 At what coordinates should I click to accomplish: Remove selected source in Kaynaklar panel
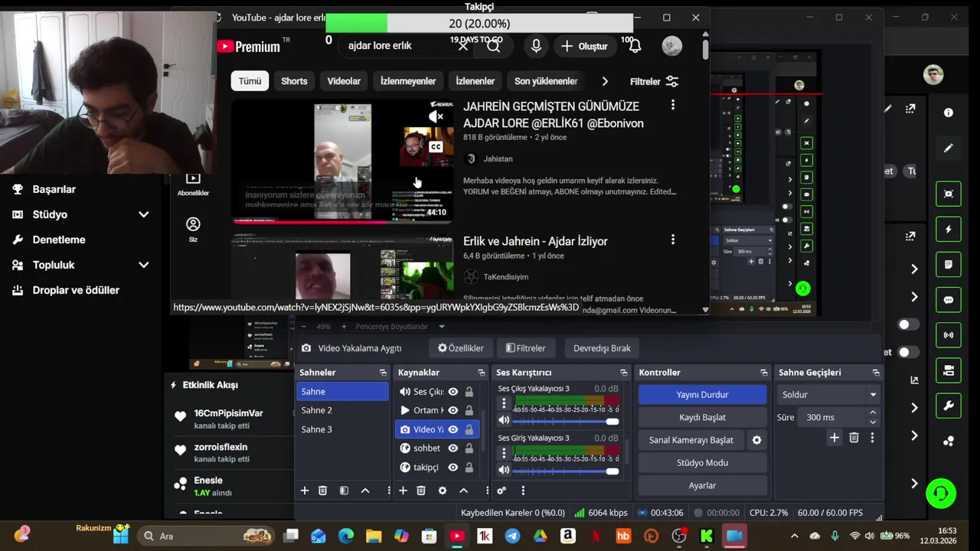[421, 491]
